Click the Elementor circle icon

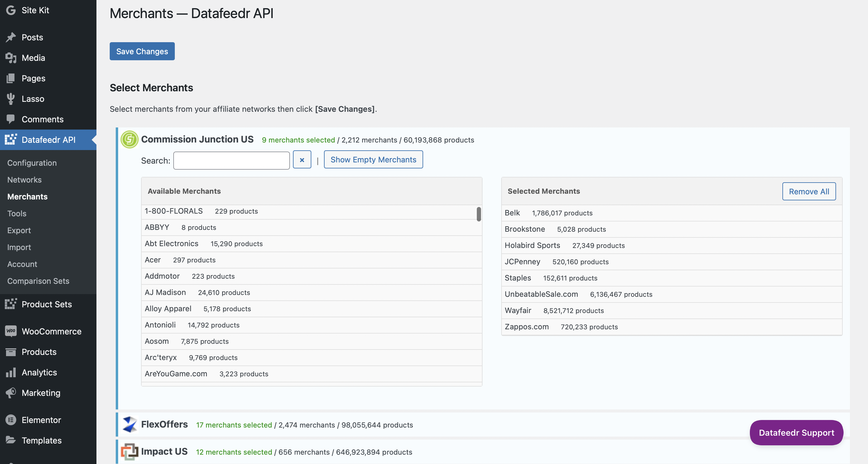(x=11, y=420)
